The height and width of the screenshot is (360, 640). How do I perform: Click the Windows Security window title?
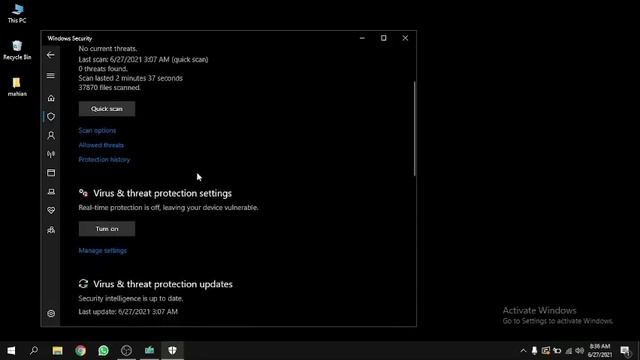[x=70, y=38]
